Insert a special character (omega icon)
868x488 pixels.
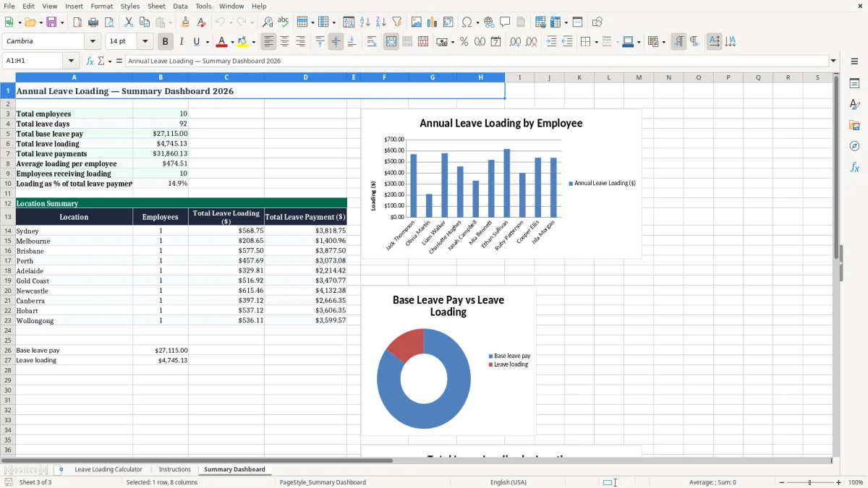pos(467,22)
